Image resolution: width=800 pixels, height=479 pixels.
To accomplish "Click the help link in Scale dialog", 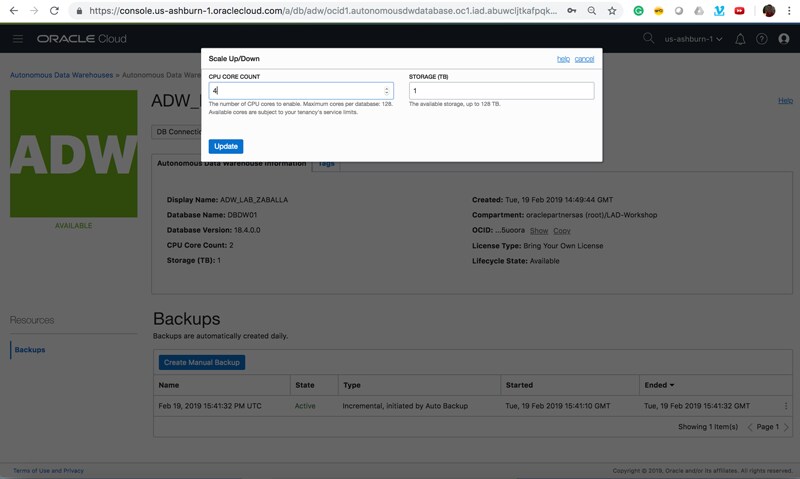I will coord(563,59).
